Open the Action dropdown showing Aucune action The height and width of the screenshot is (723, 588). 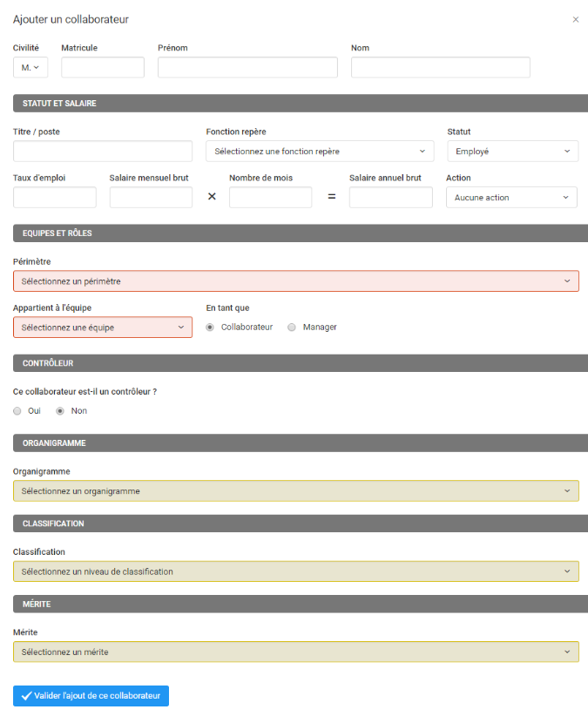[511, 198]
